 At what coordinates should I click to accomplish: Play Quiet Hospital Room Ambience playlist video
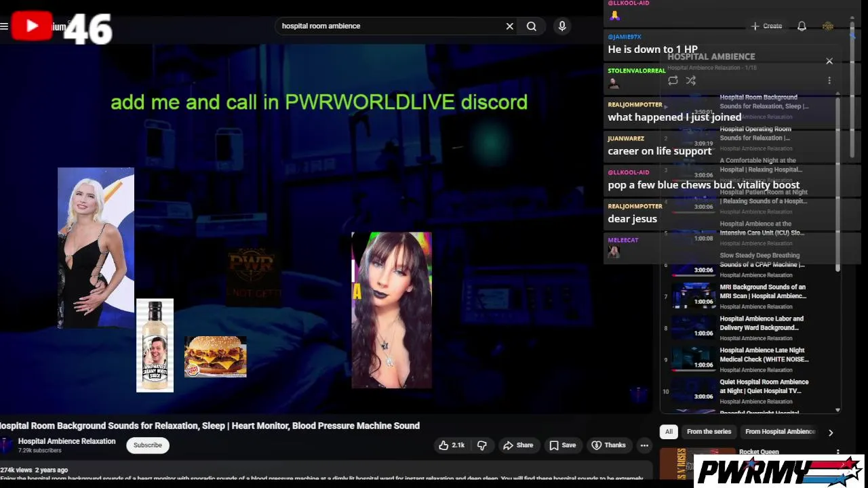point(746,391)
